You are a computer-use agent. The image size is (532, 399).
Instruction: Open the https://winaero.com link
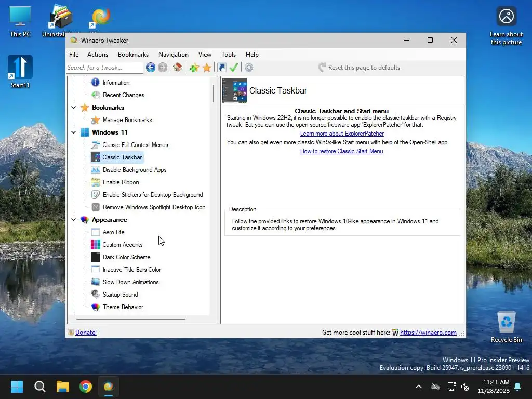pos(428,332)
